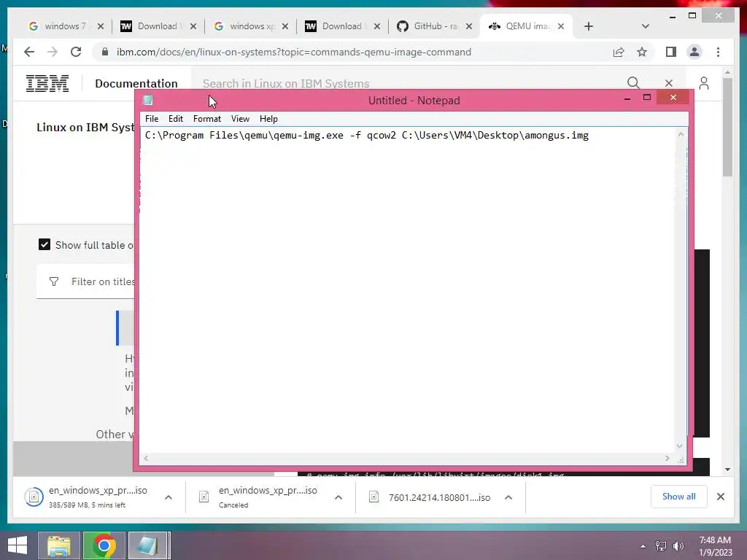747x560 pixels.
Task: Click Notepad horizontal scrollbar left arrow
Action: (146, 458)
